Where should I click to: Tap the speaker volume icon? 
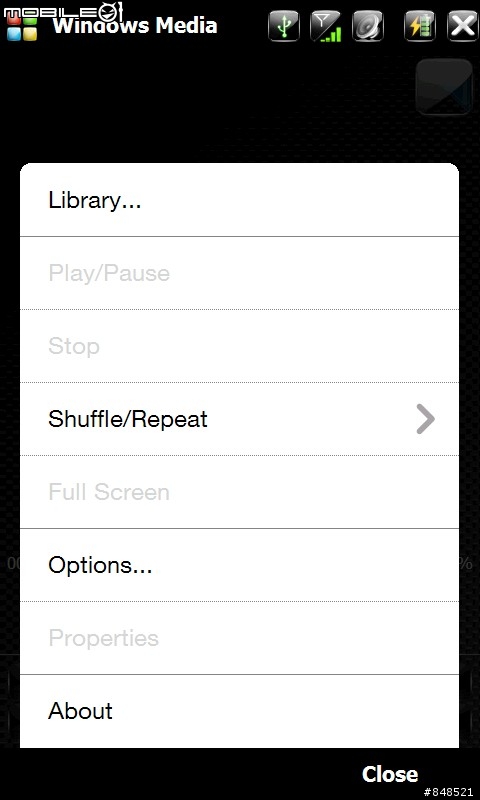[368, 26]
